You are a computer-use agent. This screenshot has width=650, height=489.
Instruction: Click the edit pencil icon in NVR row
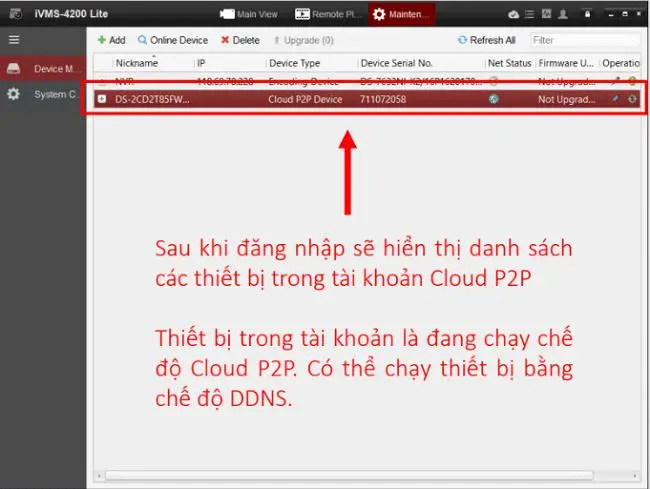point(616,81)
